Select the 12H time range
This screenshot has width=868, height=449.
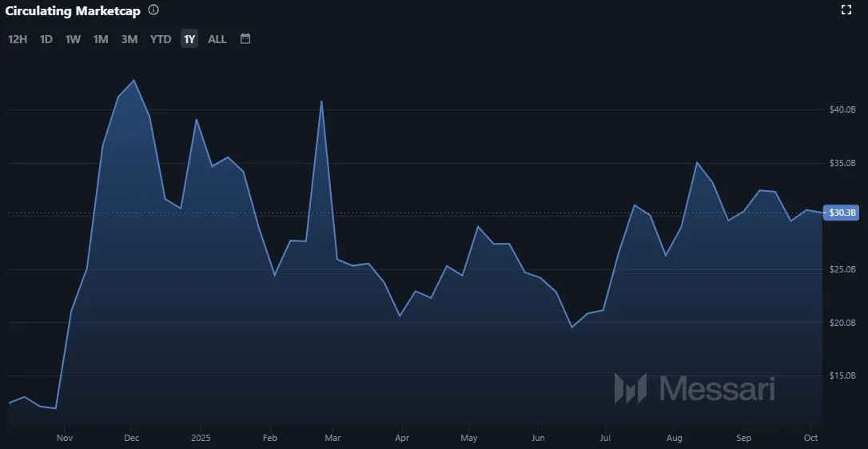[x=18, y=39]
